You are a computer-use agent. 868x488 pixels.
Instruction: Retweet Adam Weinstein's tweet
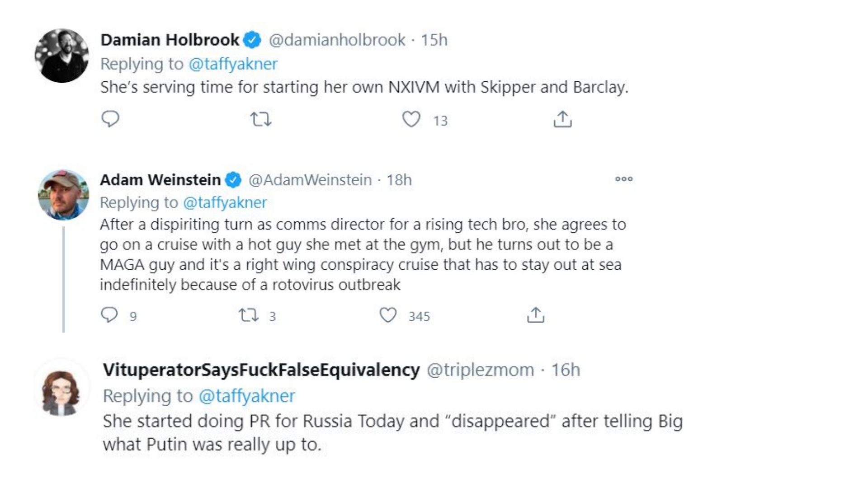(248, 315)
